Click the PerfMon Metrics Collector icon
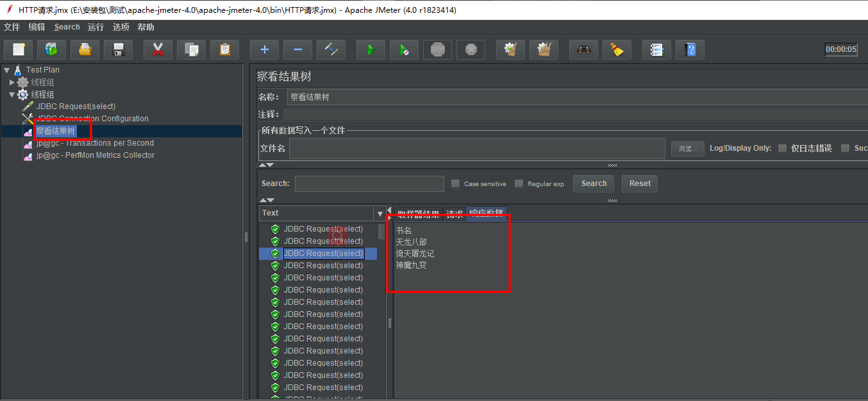 click(28, 156)
